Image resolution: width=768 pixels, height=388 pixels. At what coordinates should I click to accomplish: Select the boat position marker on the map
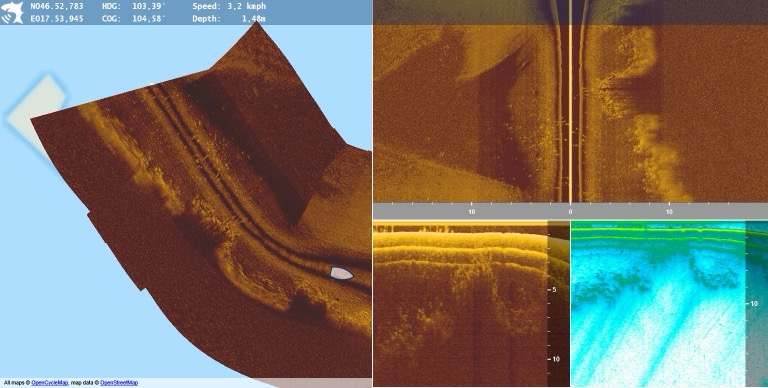pyautogui.click(x=341, y=273)
